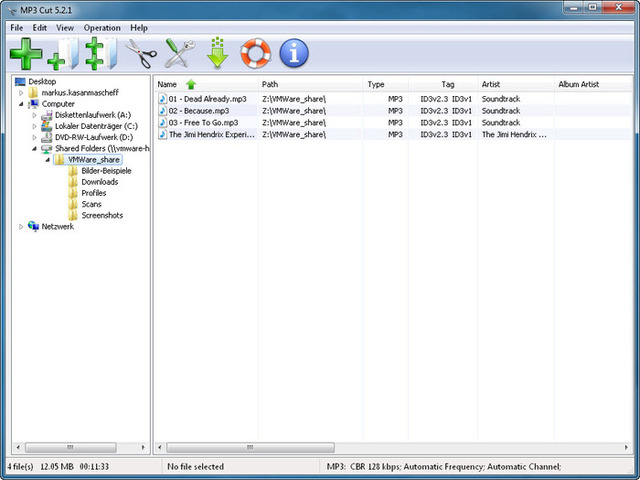Expand DVD-RW-Laufwerk (D:) node
Image resolution: width=640 pixels, height=480 pixels.
35,138
